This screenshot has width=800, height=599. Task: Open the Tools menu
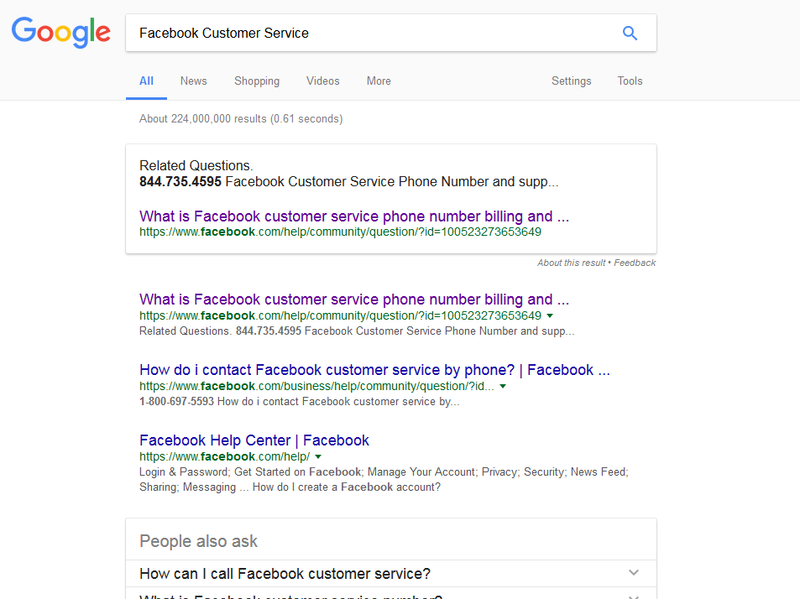630,81
